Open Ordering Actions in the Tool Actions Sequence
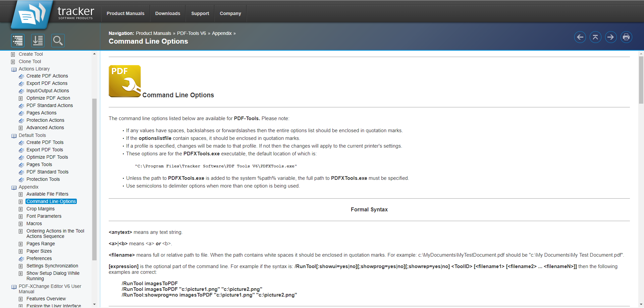Image resolution: width=644 pixels, height=308 pixels. [x=55, y=234]
